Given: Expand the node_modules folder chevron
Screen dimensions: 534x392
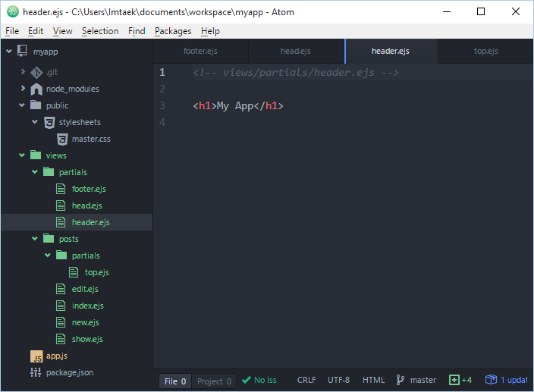Looking at the screenshot, I should [x=23, y=88].
